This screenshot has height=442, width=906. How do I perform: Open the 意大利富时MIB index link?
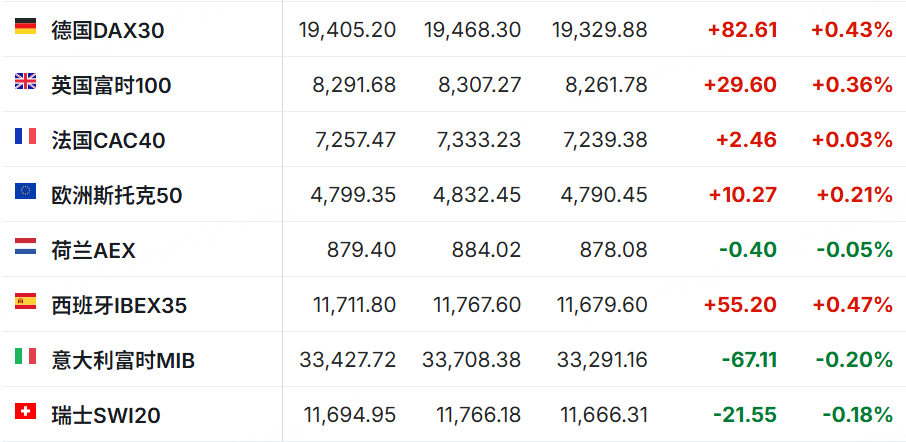pyautogui.click(x=123, y=360)
